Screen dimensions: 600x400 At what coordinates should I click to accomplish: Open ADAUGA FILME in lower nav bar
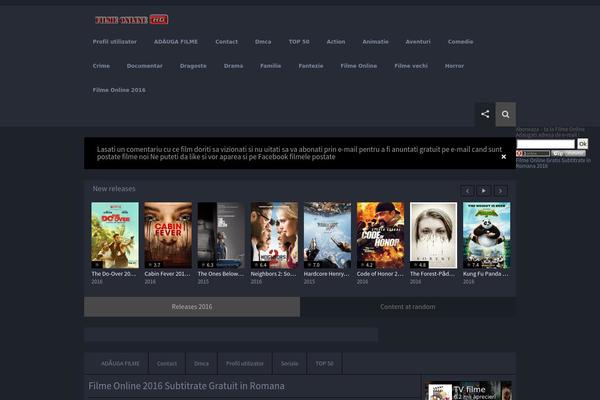pyautogui.click(x=120, y=363)
